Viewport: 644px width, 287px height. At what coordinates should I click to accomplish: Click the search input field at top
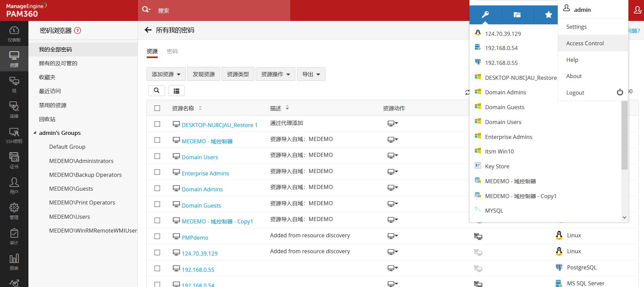click(x=220, y=10)
